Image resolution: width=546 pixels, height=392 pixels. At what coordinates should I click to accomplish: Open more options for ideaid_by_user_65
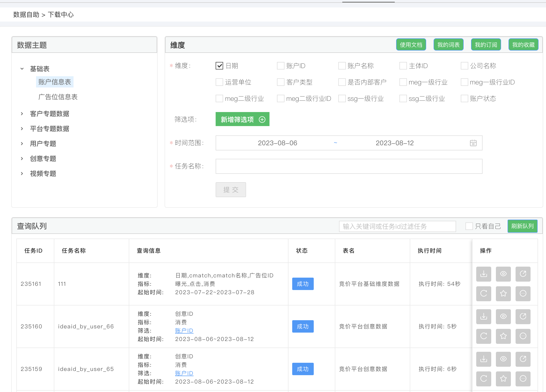point(523,379)
